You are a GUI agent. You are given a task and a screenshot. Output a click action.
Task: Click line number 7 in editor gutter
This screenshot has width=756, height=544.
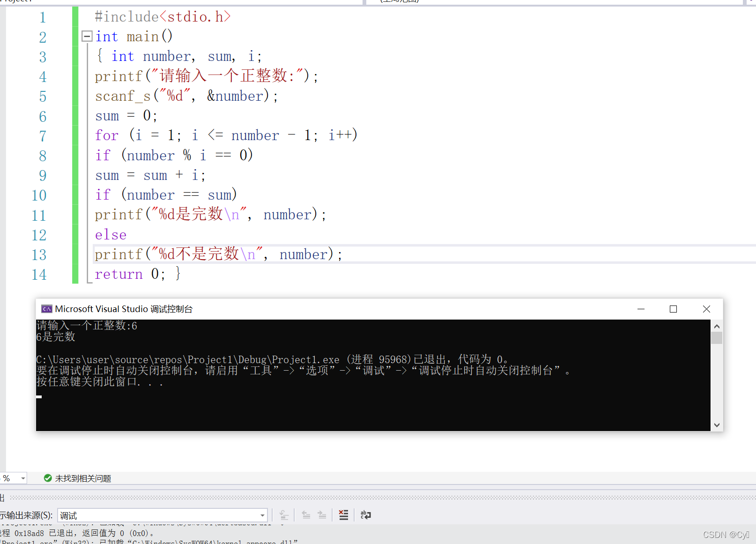pyautogui.click(x=43, y=136)
